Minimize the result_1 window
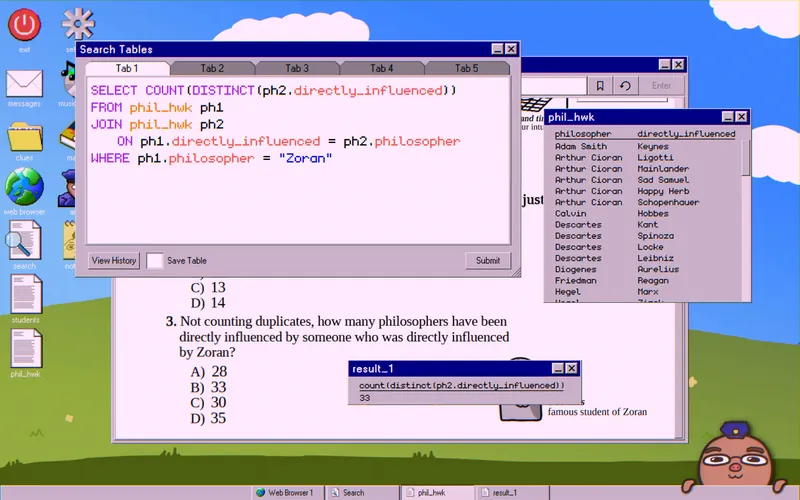 click(x=558, y=368)
